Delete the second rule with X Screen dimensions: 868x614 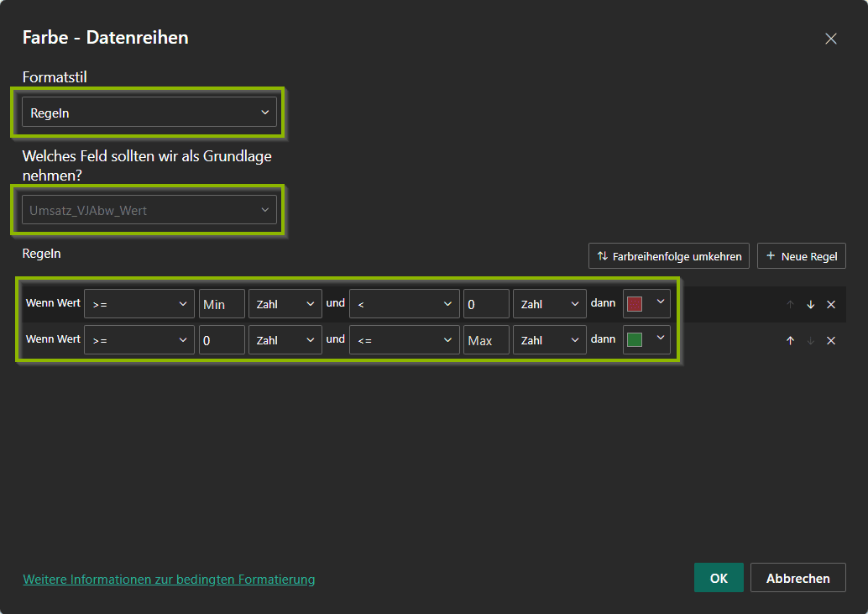tap(831, 340)
